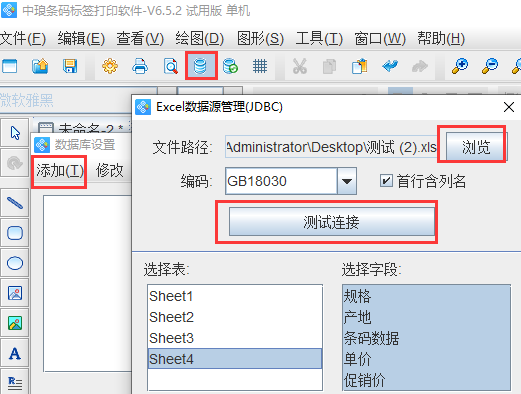Viewport: 521px width, 394px height.
Task: Select the ellipse drawing tool
Action: [15, 263]
